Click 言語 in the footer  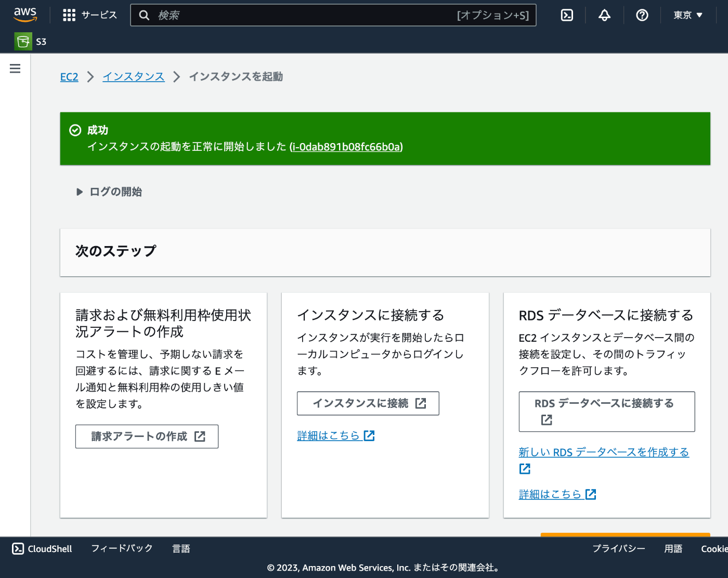[x=181, y=548]
